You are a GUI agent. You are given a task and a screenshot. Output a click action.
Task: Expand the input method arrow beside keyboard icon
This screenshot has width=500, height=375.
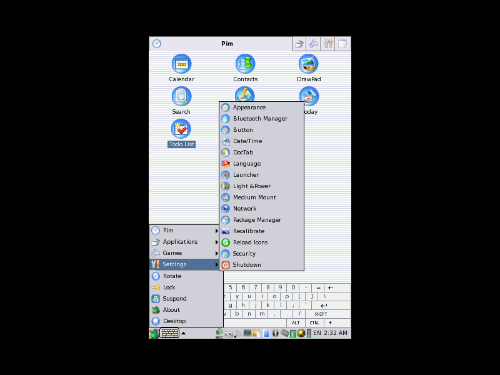tap(183, 333)
